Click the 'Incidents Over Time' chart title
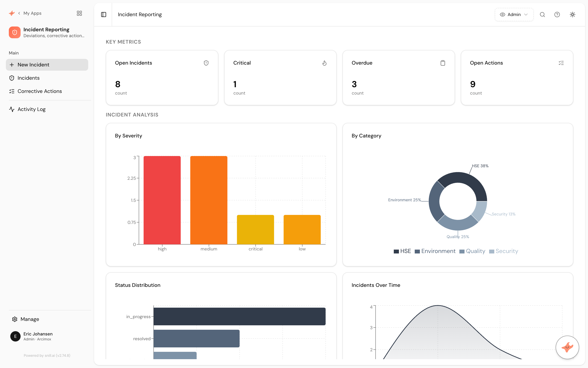Image resolution: width=588 pixels, height=368 pixels. 376,285
